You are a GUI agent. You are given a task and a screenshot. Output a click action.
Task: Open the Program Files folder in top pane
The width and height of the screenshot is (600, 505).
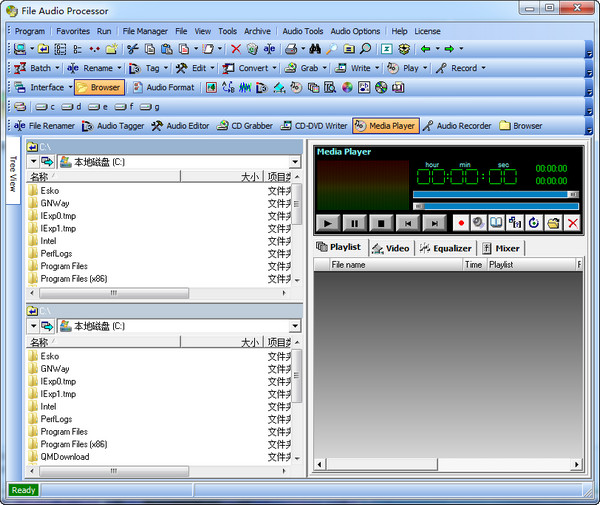(x=64, y=266)
